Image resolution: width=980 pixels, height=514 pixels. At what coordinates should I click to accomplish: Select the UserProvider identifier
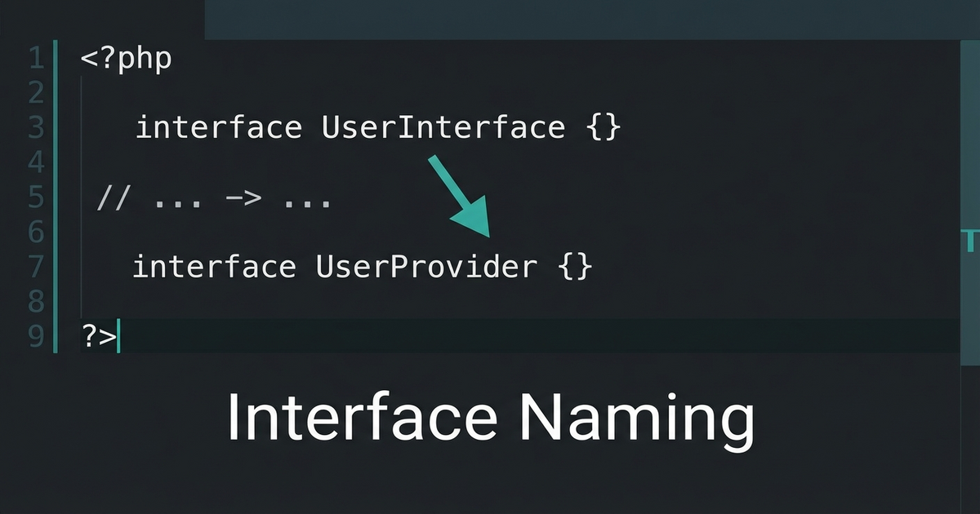(425, 266)
